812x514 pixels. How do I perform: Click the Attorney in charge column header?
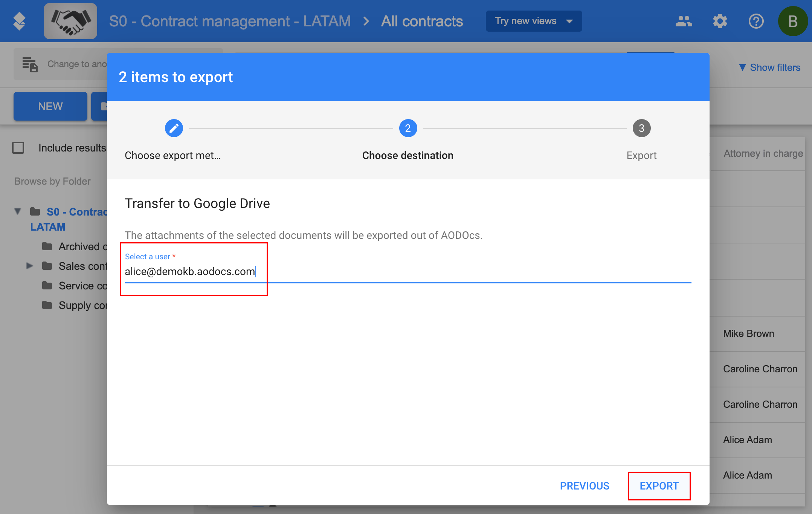click(763, 153)
